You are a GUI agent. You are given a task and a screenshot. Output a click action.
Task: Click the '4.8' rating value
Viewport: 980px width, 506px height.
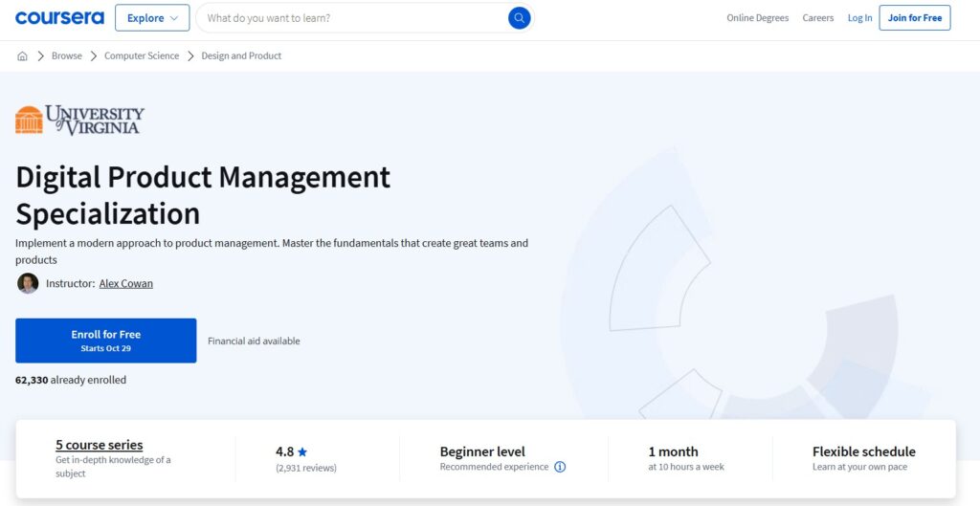pos(284,451)
